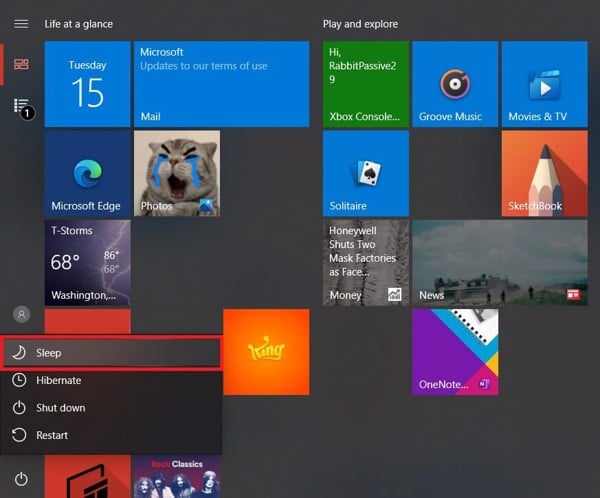
Task: Open the Weather tile for Washington
Action: [87, 263]
